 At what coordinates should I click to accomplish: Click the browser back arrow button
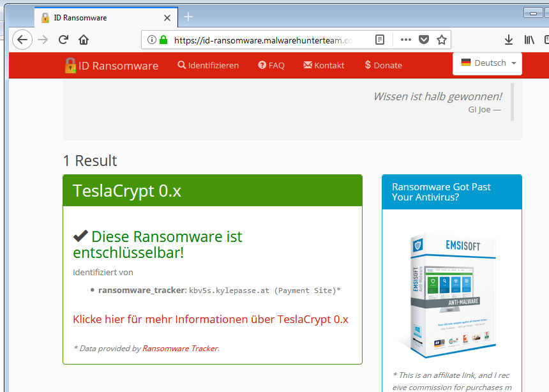click(x=22, y=40)
